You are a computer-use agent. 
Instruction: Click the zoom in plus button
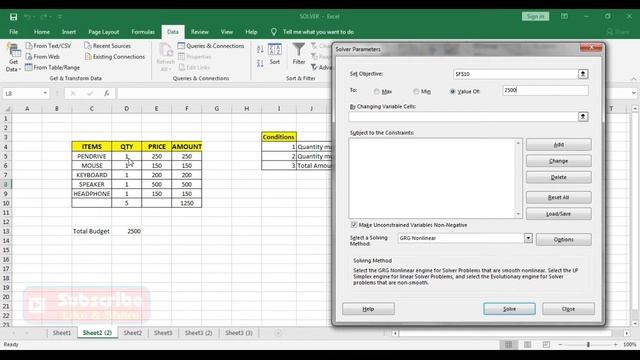point(616,345)
